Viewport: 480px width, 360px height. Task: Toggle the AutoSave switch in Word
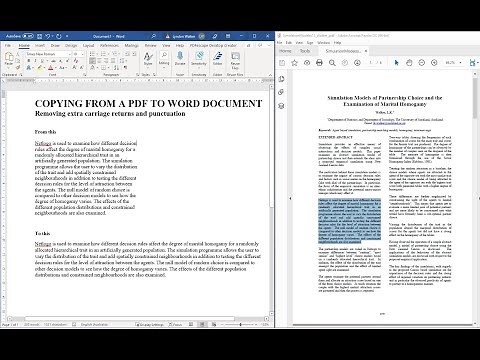click(x=28, y=36)
